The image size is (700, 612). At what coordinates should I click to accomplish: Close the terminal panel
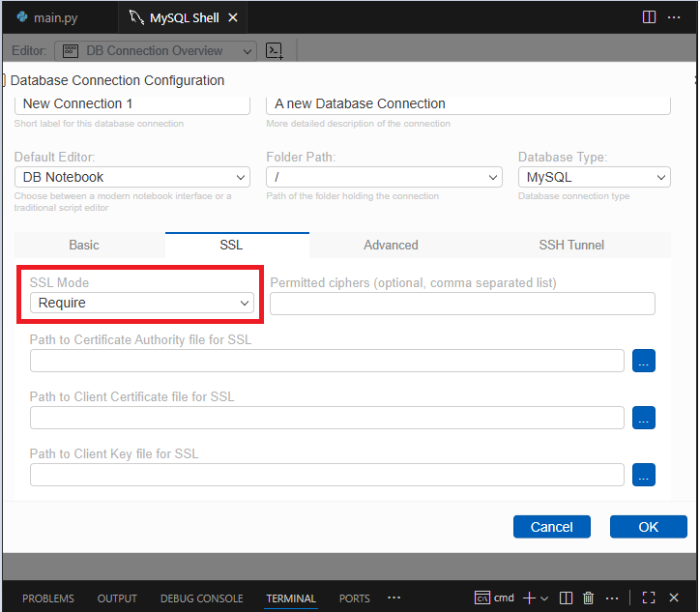(674, 597)
